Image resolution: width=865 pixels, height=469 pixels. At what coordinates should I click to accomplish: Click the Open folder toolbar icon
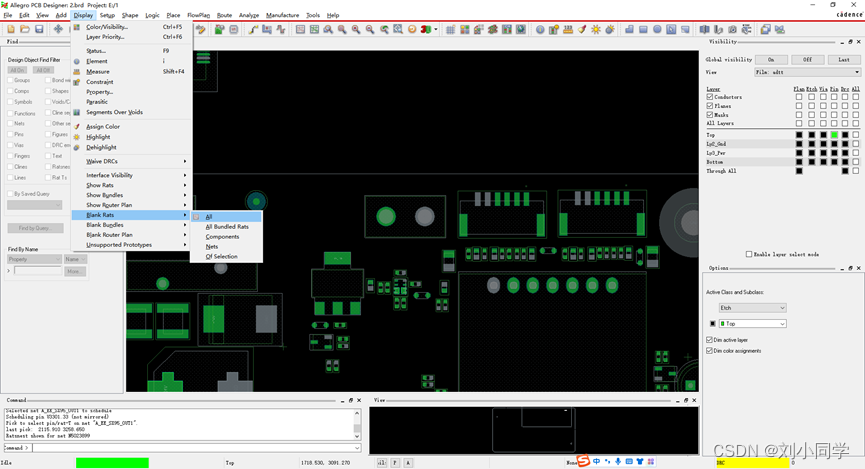pyautogui.click(x=23, y=29)
